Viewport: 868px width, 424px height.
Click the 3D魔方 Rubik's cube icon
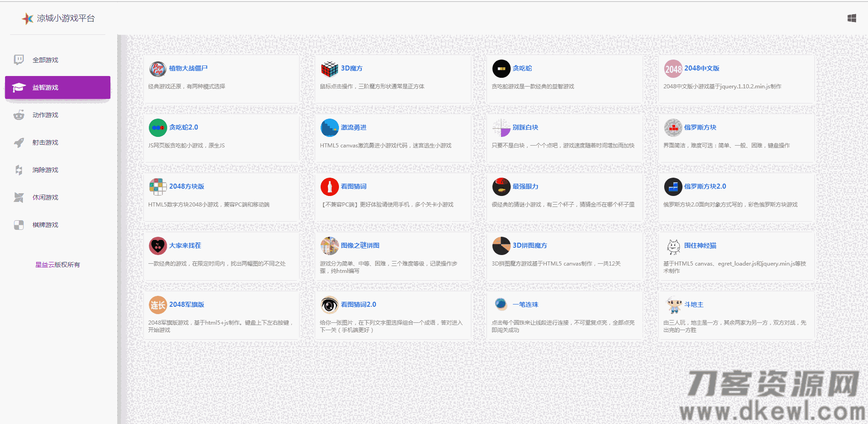[x=329, y=69]
